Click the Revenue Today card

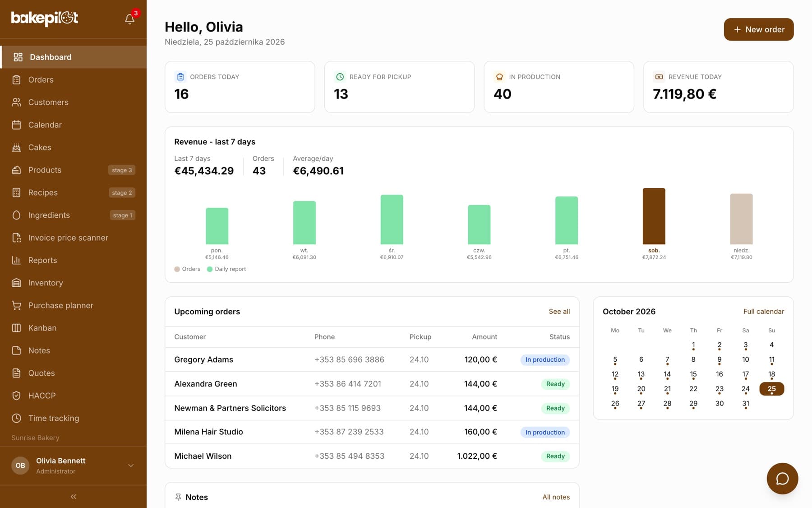pos(718,87)
